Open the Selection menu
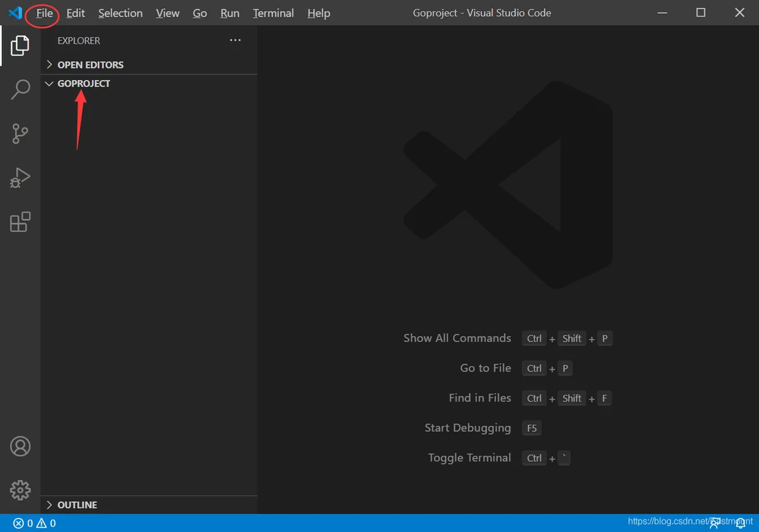Screen dimensions: 759x532 click(x=120, y=13)
